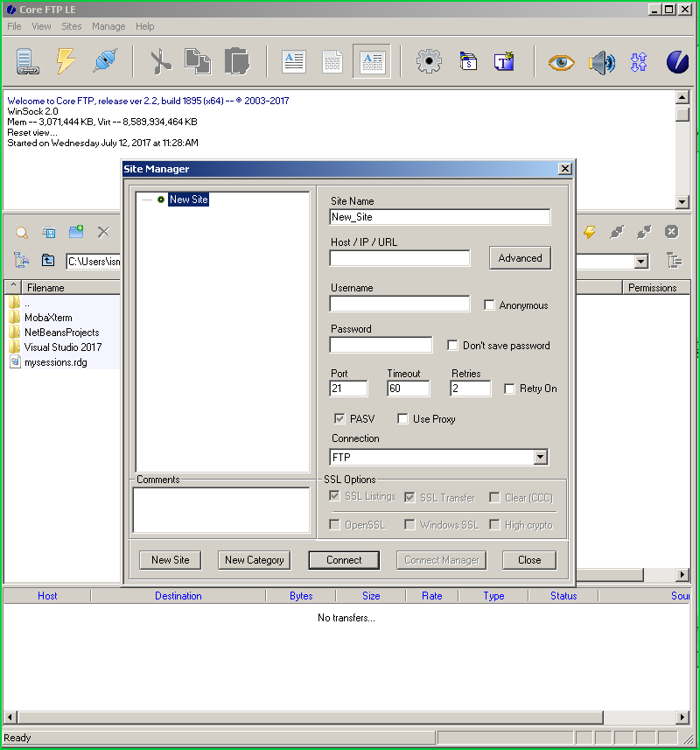700x750 pixels.
Task: Click the Cut scissors icon
Action: point(161,62)
